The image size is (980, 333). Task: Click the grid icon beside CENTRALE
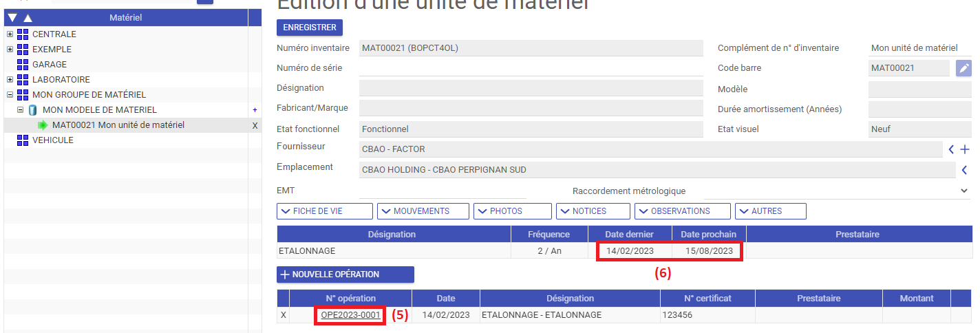pos(23,34)
